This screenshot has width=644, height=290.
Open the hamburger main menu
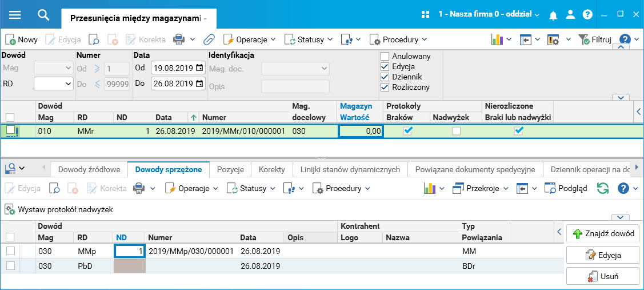tap(15, 14)
